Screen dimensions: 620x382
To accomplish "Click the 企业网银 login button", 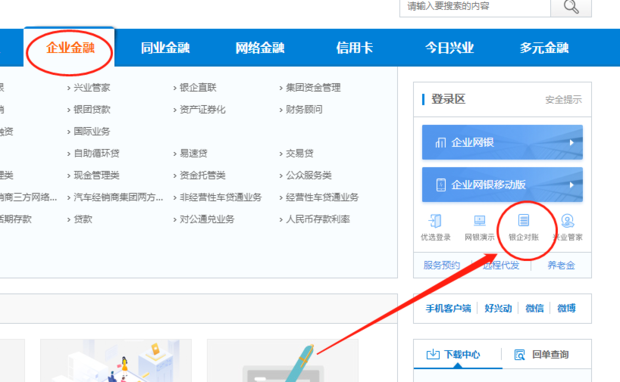I will 502,142.
